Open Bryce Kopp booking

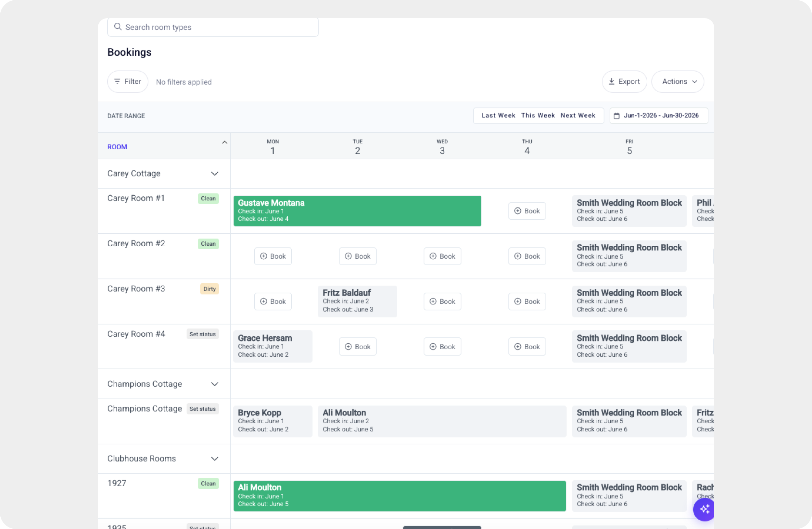[x=273, y=422]
